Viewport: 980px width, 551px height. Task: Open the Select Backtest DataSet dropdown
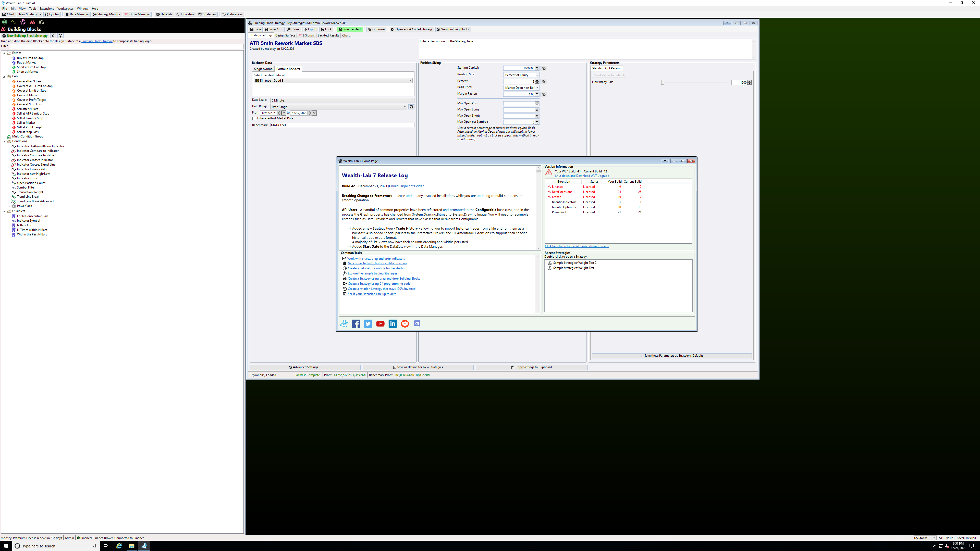tap(333, 81)
